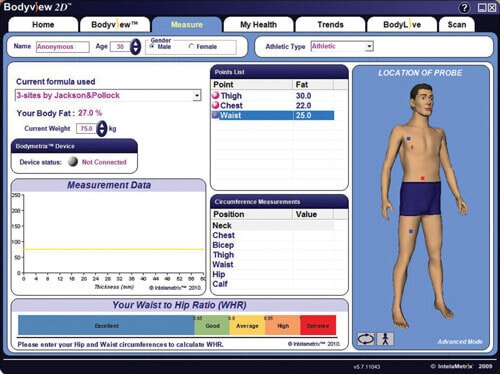The width and height of the screenshot is (500, 374).
Task: Select the blue chest probe marker on body
Action: coord(409,138)
